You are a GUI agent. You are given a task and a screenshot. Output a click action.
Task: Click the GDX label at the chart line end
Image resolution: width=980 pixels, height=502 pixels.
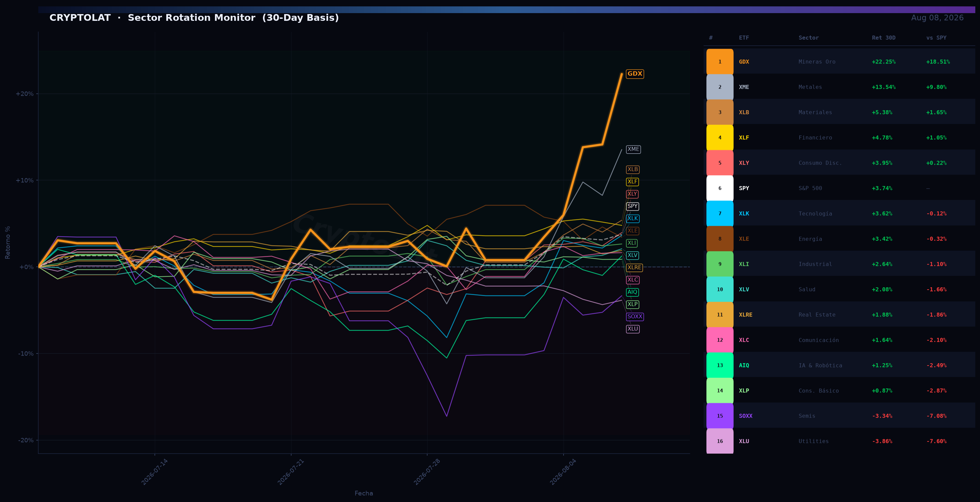pyautogui.click(x=634, y=74)
